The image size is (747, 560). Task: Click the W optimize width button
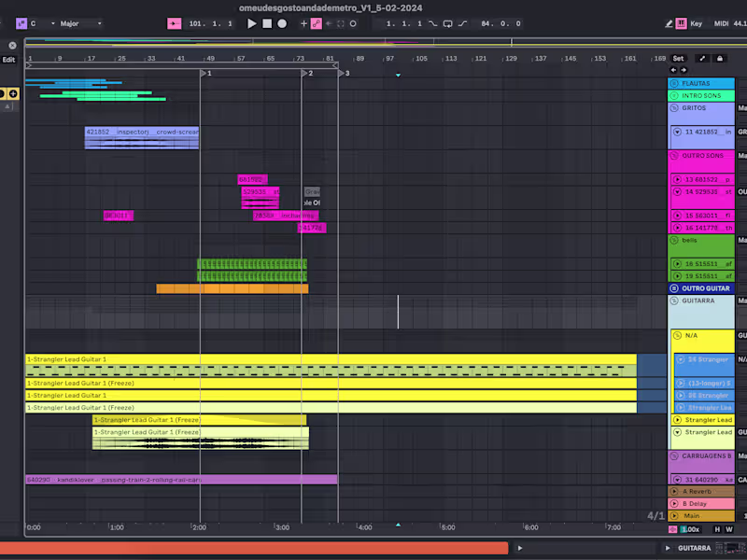click(728, 529)
